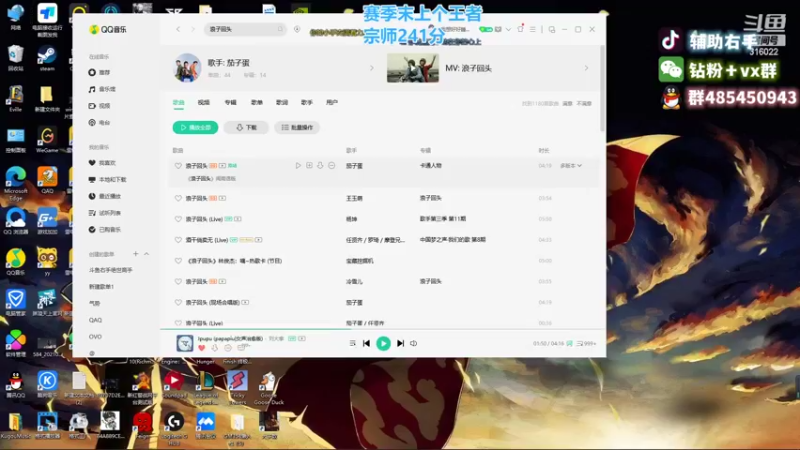Switch the playback mode icon
The width and height of the screenshot is (800, 450).
pos(353,343)
